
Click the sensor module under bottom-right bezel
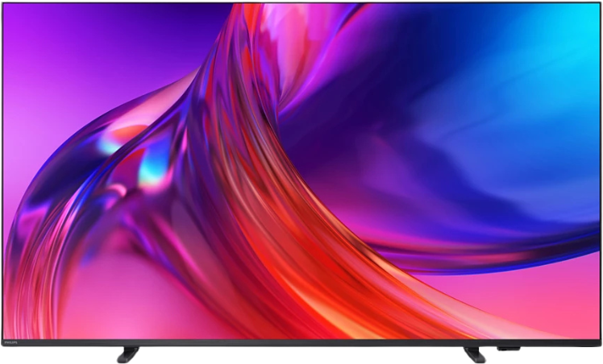pyautogui.click(x=508, y=350)
